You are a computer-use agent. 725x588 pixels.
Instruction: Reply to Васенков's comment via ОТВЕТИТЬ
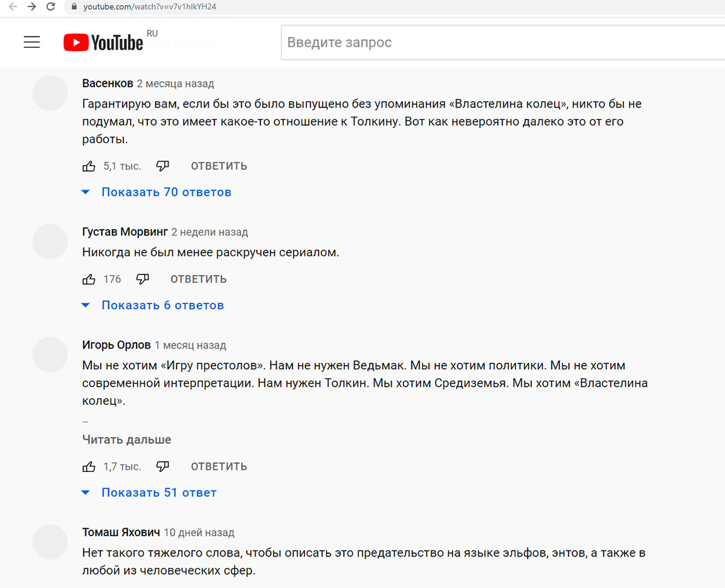tap(219, 166)
